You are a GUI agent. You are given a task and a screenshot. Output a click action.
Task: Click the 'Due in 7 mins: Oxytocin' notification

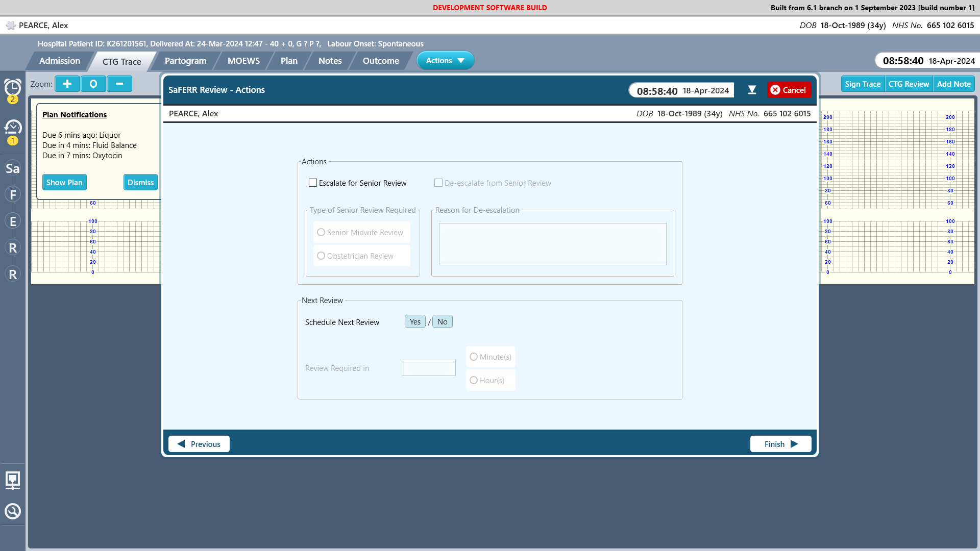(82, 156)
